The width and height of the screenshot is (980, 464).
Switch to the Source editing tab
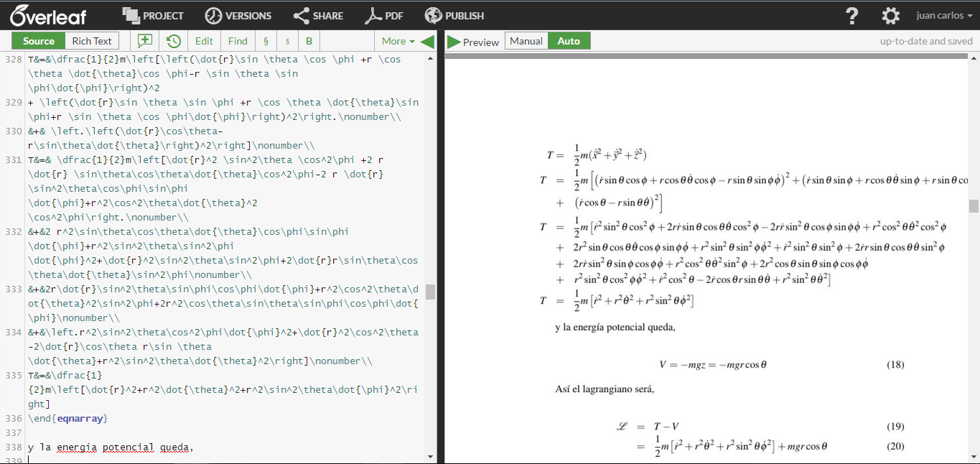click(x=37, y=41)
